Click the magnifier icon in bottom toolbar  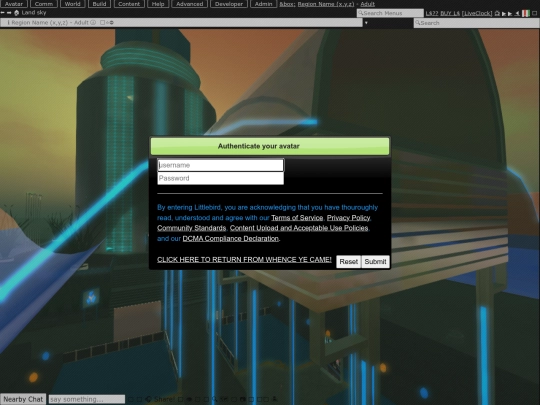(214, 399)
